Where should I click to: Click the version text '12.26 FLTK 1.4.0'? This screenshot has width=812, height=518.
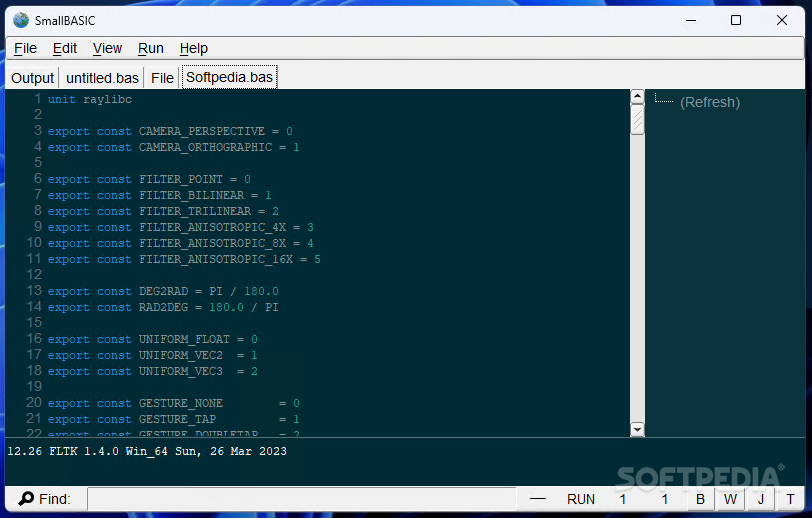[x=63, y=451]
